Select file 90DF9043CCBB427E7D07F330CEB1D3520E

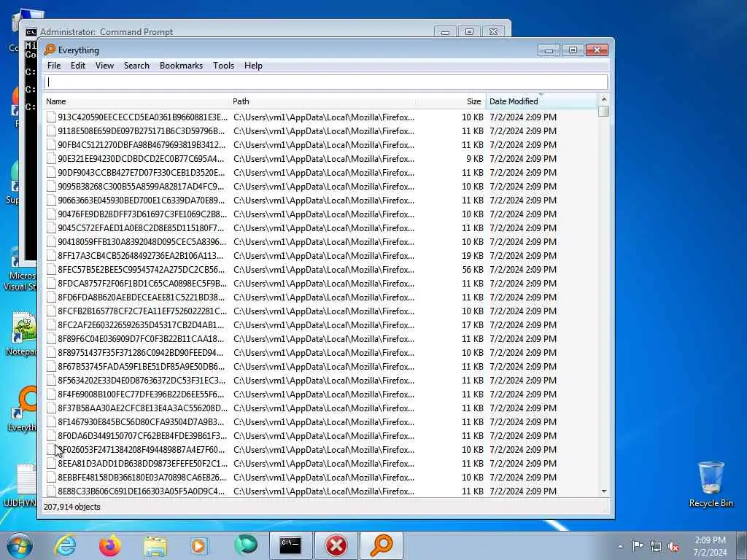(x=141, y=172)
